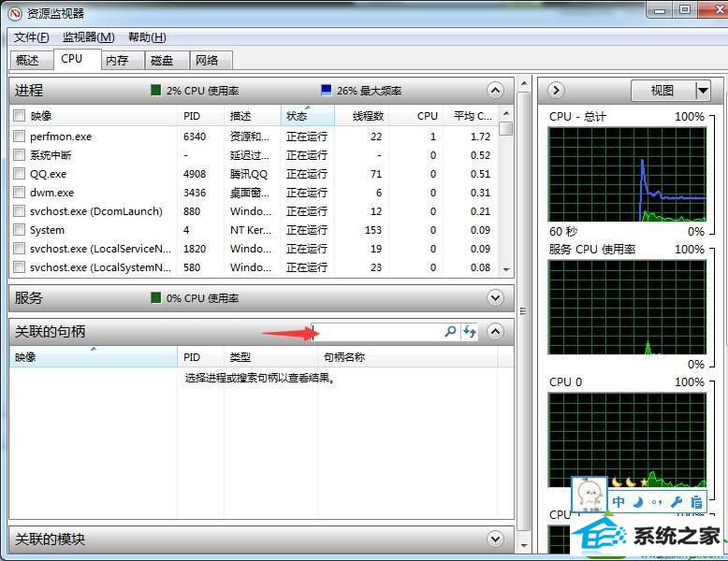Screen dimensions: 728x561
Task: Click the clipboard icon in IME toolbar
Action: pos(696,501)
